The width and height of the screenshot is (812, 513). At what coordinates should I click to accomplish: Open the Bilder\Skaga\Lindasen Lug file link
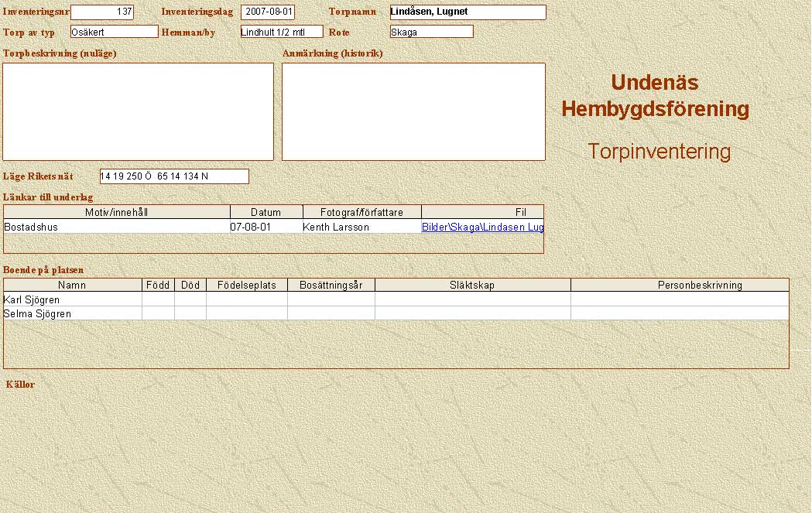[x=482, y=227]
